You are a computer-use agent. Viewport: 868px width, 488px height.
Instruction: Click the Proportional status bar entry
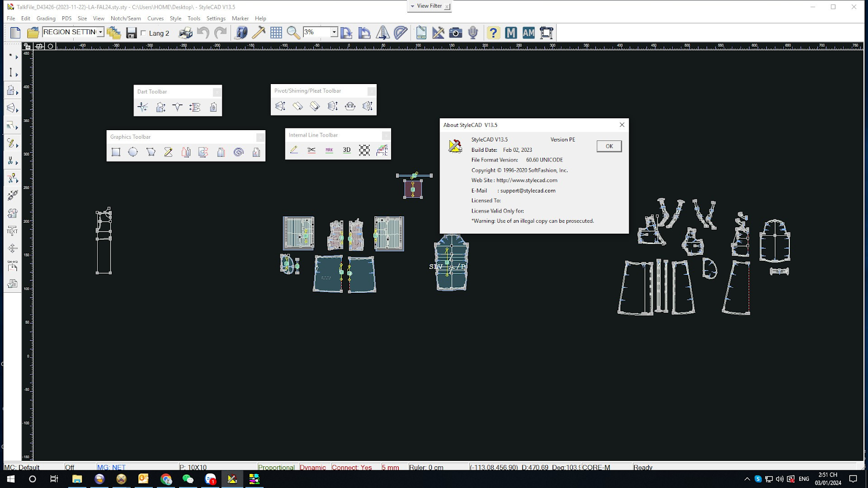pyautogui.click(x=277, y=467)
